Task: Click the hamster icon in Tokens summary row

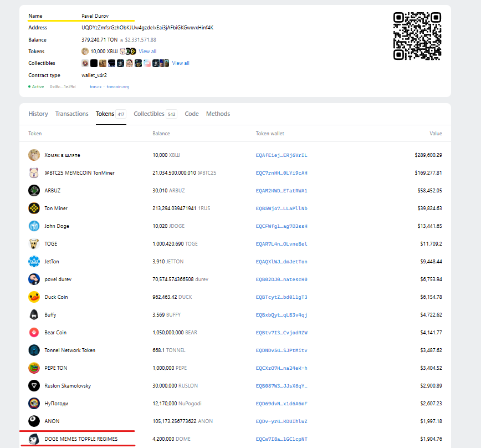Action: [85, 51]
